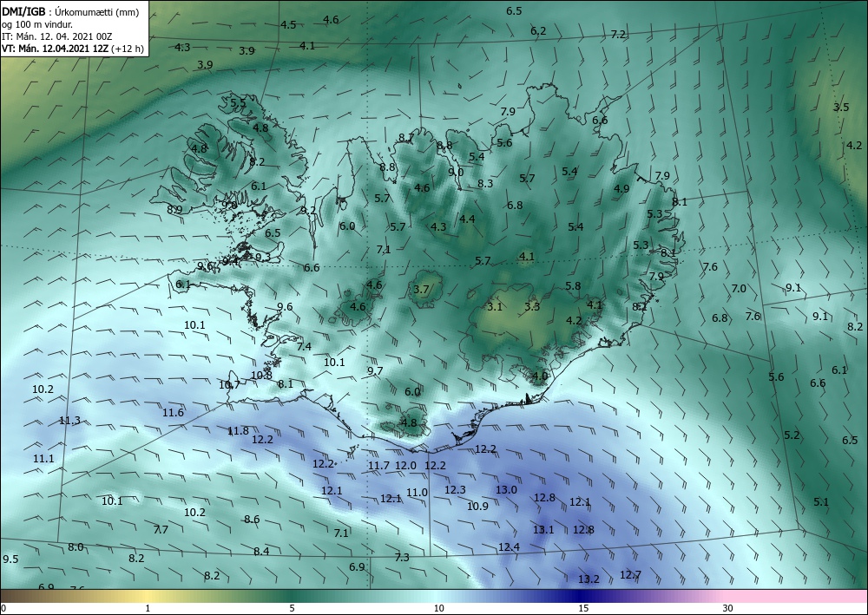Click the map value 6.2
This screenshot has height=615, width=868.
[x=538, y=31]
